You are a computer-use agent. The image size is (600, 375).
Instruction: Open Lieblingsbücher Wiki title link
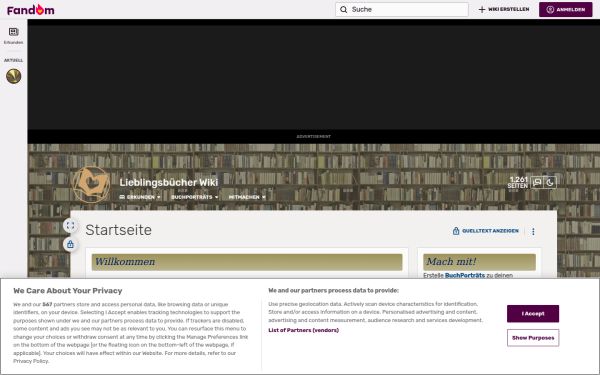tap(169, 183)
